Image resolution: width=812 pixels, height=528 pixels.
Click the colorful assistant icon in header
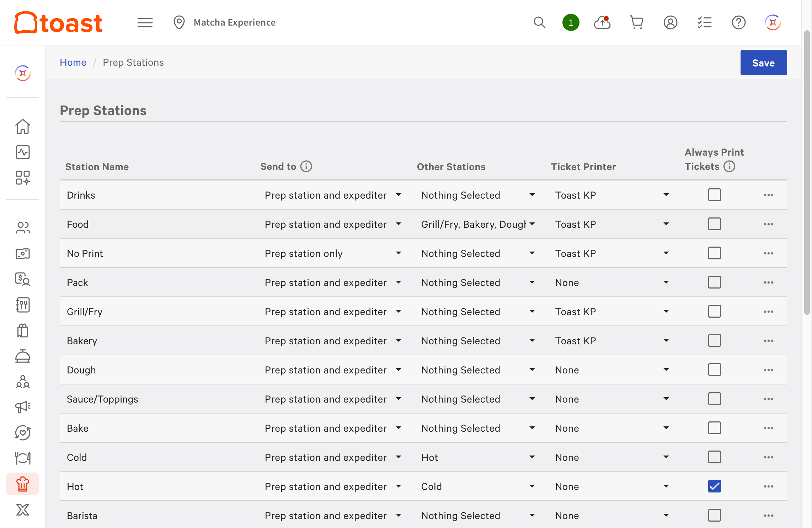[x=773, y=22]
